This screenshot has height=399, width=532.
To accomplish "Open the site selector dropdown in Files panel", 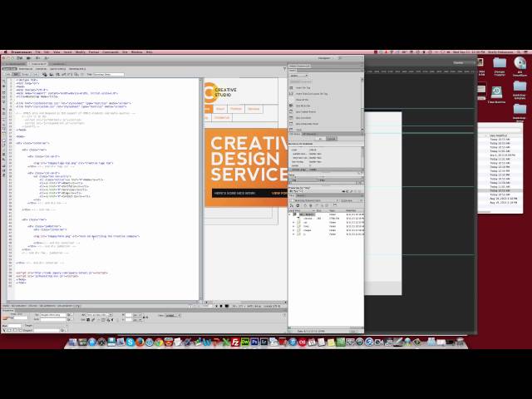I will pos(314,200).
